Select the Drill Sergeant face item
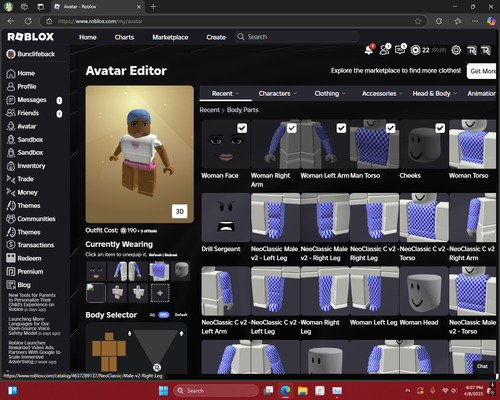This screenshot has height=400, width=500. coord(226,218)
